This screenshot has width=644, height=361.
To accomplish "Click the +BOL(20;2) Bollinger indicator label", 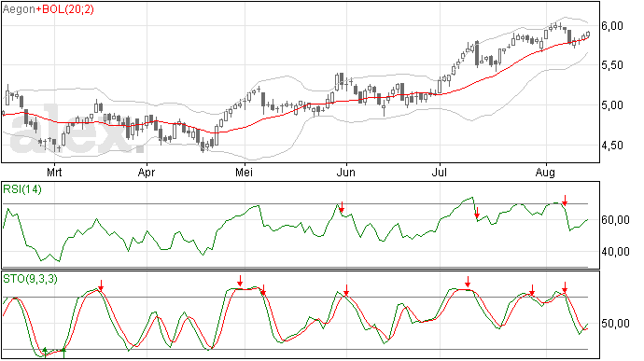I will point(65,9).
